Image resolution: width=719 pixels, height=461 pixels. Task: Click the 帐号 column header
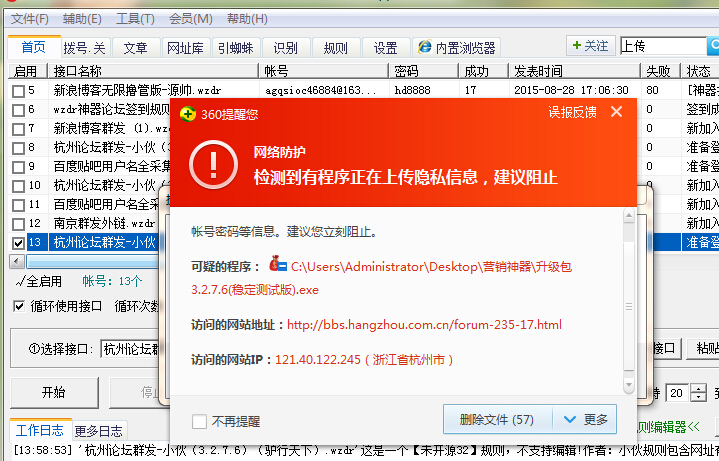point(324,71)
